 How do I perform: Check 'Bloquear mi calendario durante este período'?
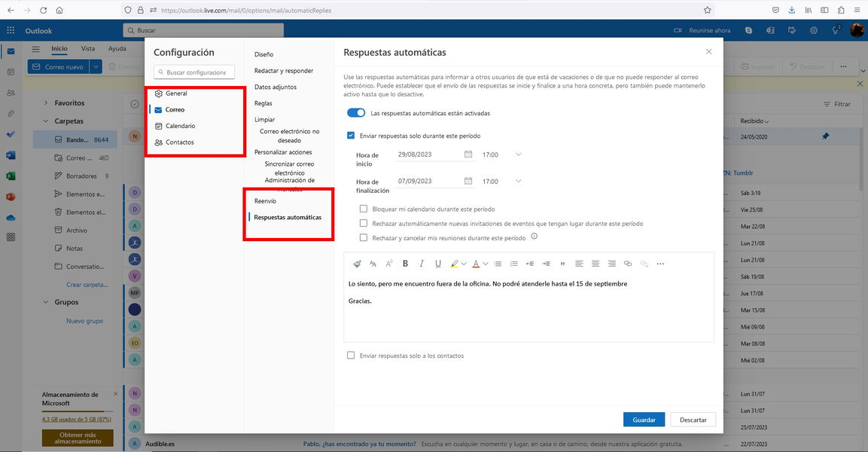(x=364, y=209)
